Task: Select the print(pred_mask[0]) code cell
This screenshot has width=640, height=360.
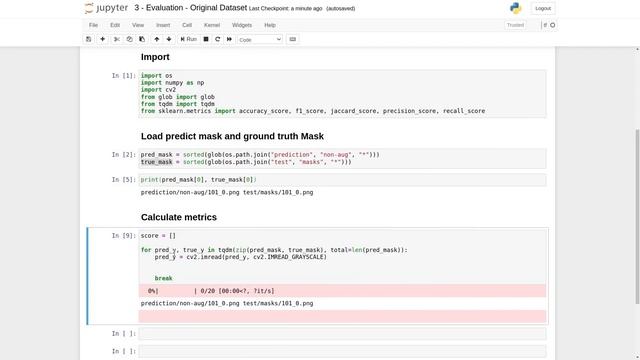Action: coord(342,180)
